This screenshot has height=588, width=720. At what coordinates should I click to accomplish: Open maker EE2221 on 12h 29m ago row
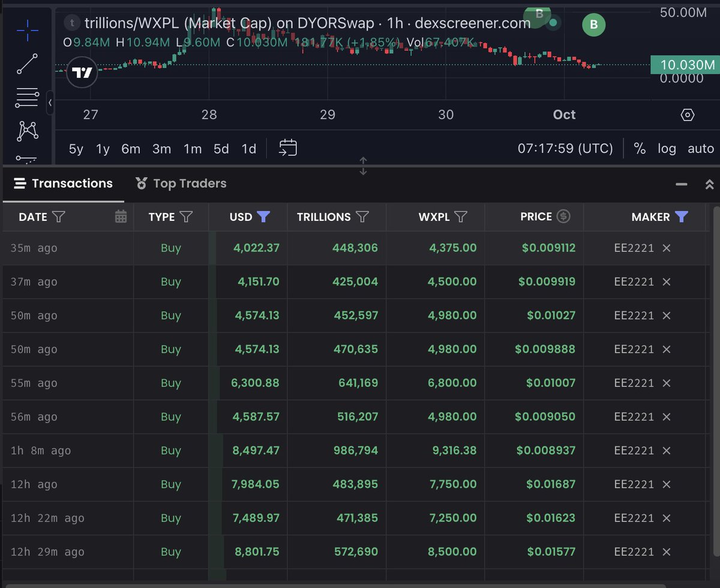634,552
